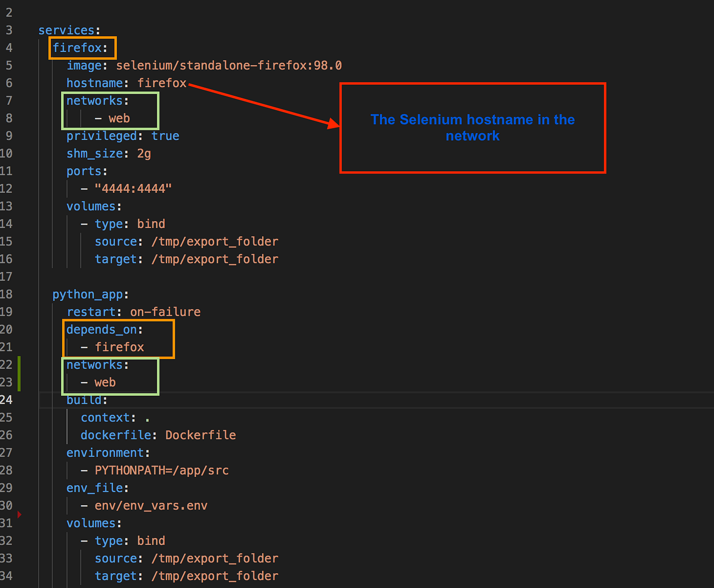The width and height of the screenshot is (714, 588).
Task: Click the 'env/env_vars.env' entry
Action: tap(151, 506)
